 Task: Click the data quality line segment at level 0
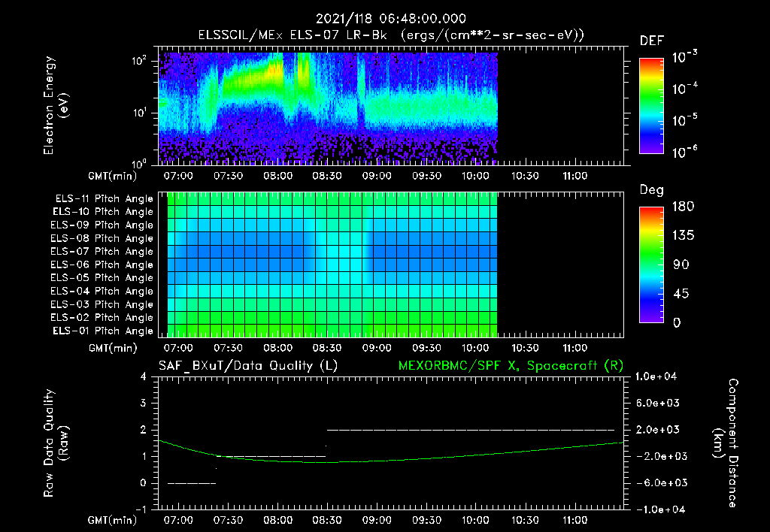click(192, 483)
